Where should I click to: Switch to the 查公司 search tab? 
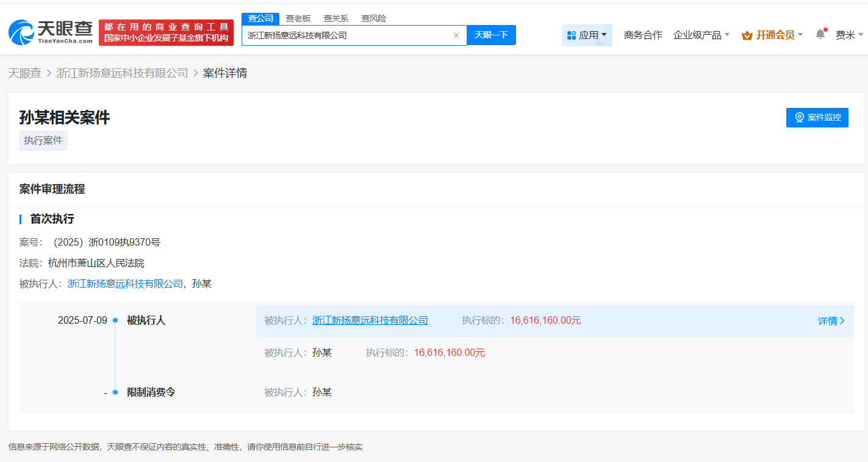pyautogui.click(x=260, y=18)
